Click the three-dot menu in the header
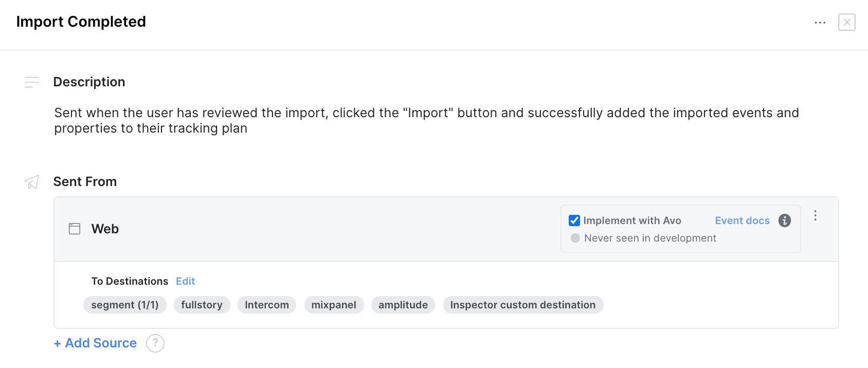 click(x=820, y=22)
